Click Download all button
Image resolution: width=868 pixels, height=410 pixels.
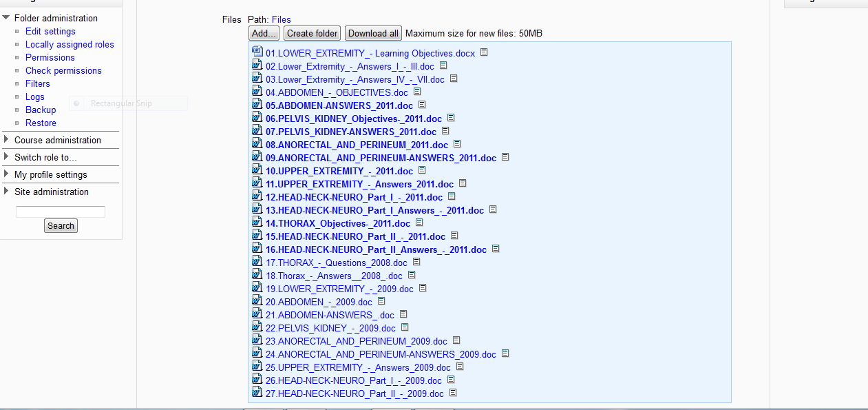(373, 33)
